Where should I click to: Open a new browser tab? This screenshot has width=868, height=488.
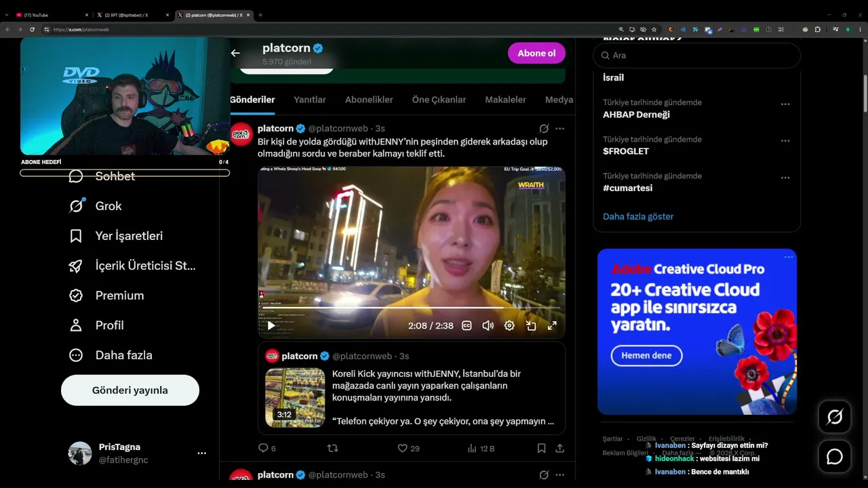[x=260, y=15]
